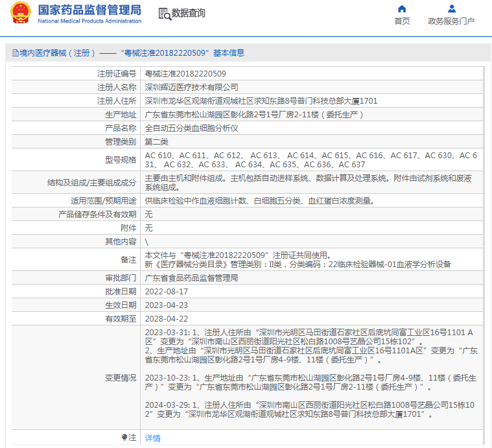Click the 2024-03-29 change record entry
The width and height of the screenshot is (492, 448).
click(x=310, y=410)
